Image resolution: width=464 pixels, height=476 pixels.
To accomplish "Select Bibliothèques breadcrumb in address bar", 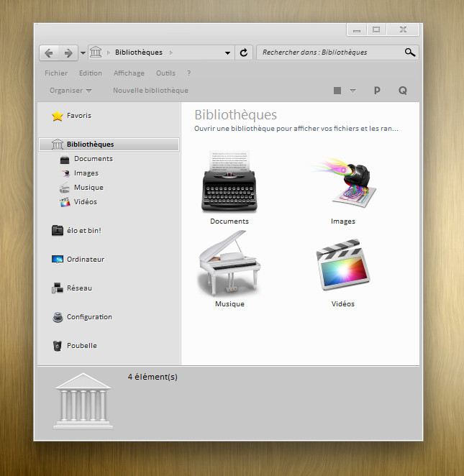I will click(x=139, y=52).
